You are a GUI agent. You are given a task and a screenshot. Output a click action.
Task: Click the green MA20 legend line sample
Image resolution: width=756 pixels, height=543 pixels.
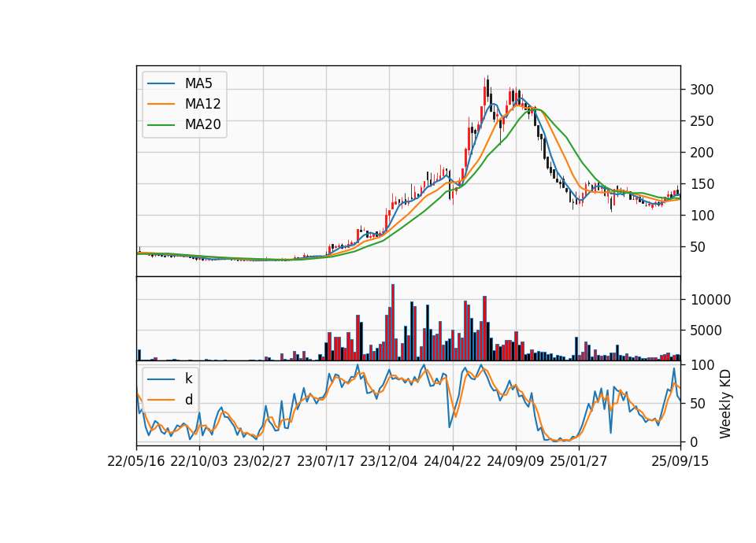[x=161, y=125]
